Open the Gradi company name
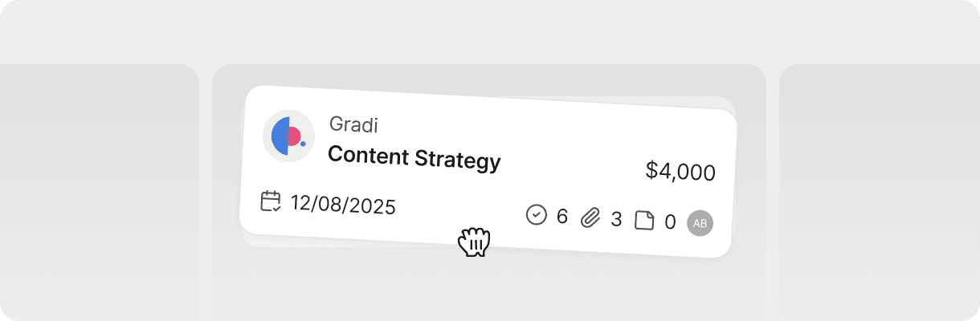 coord(353,125)
